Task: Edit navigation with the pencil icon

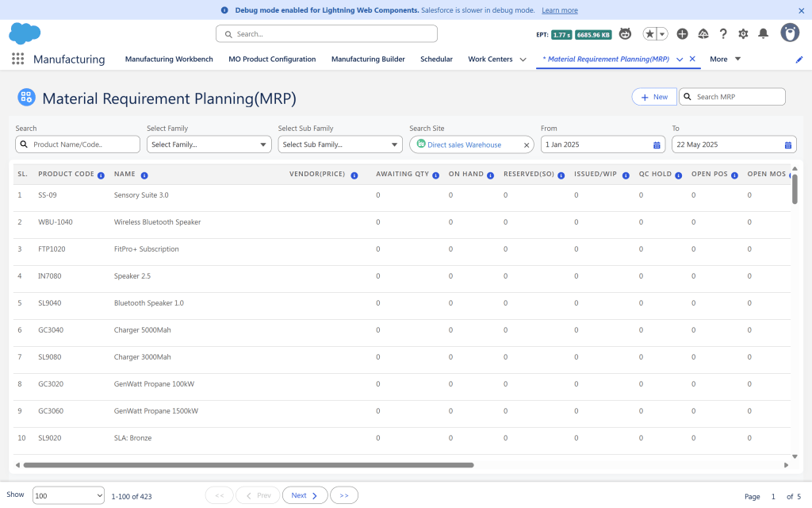Action: (799, 60)
